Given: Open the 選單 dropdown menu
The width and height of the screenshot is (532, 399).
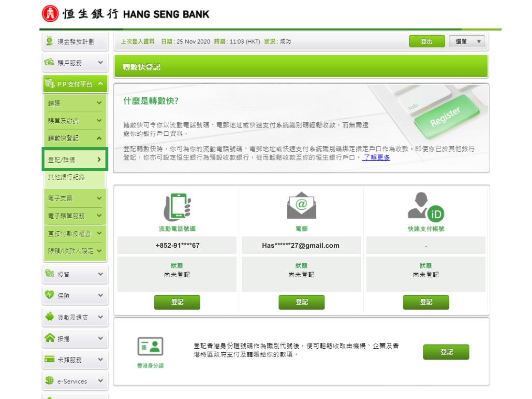Looking at the screenshot, I should 467,42.
